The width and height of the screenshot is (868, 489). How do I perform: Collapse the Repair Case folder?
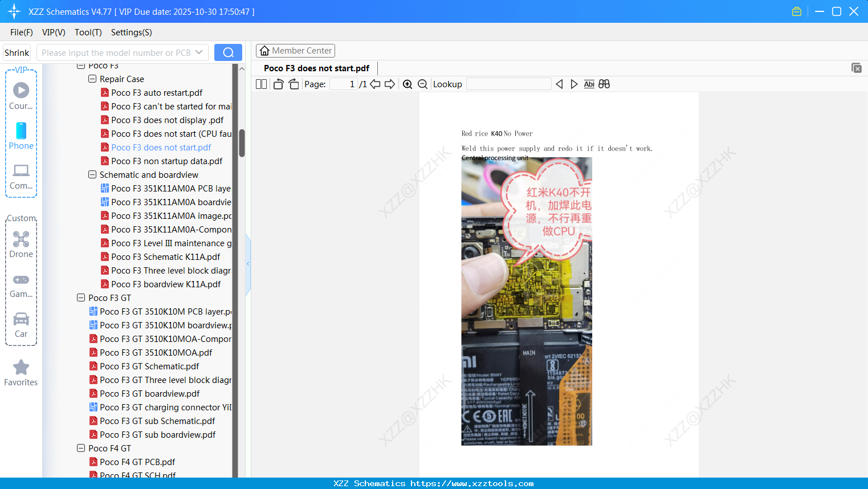92,79
